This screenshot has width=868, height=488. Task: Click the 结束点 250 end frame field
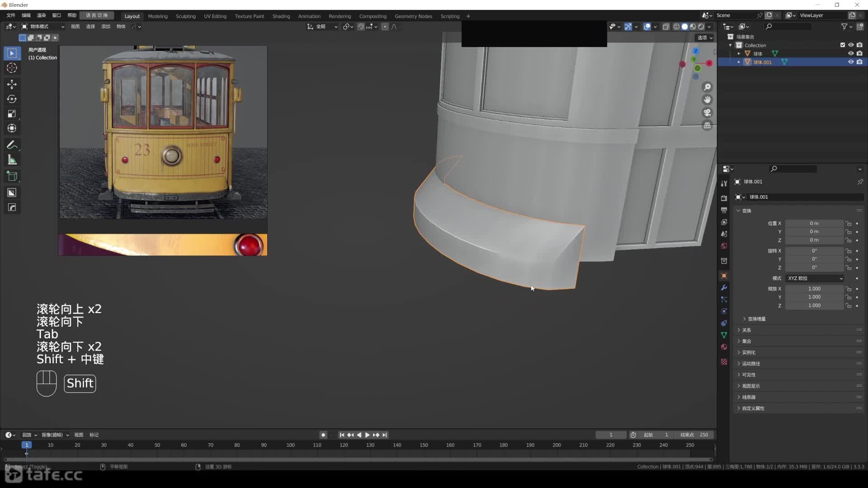[694, 435]
